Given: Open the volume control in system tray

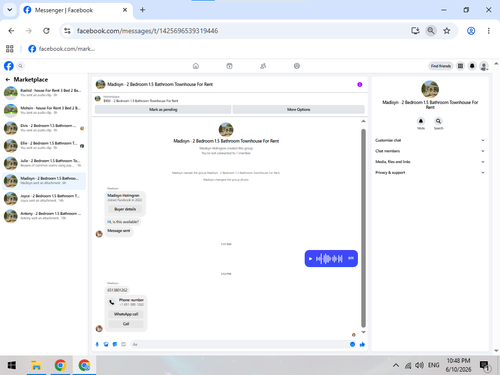Looking at the screenshot, I should point(419,365).
